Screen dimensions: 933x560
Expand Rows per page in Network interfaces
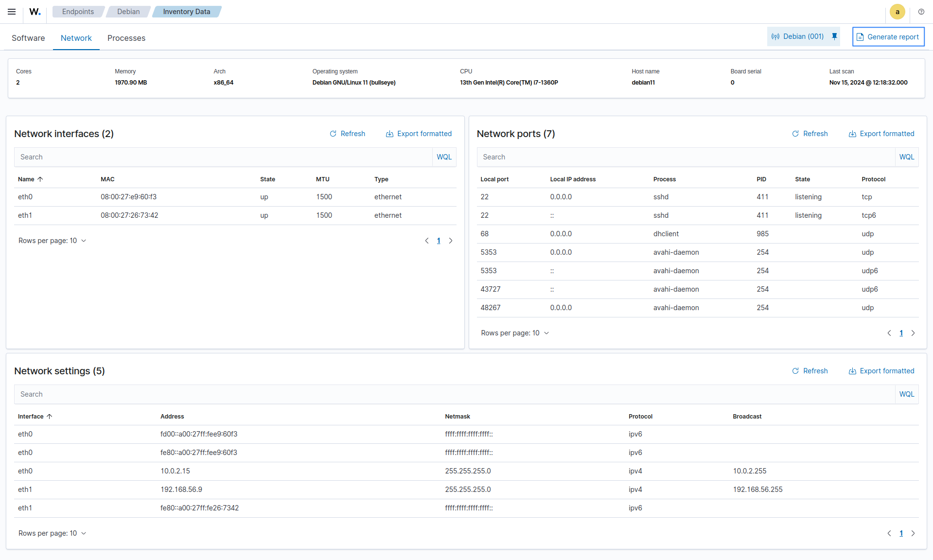pos(53,241)
